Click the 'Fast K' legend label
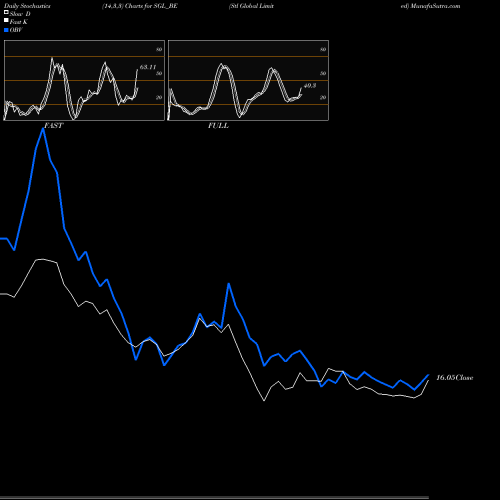This screenshot has height=500, width=500. point(19,22)
